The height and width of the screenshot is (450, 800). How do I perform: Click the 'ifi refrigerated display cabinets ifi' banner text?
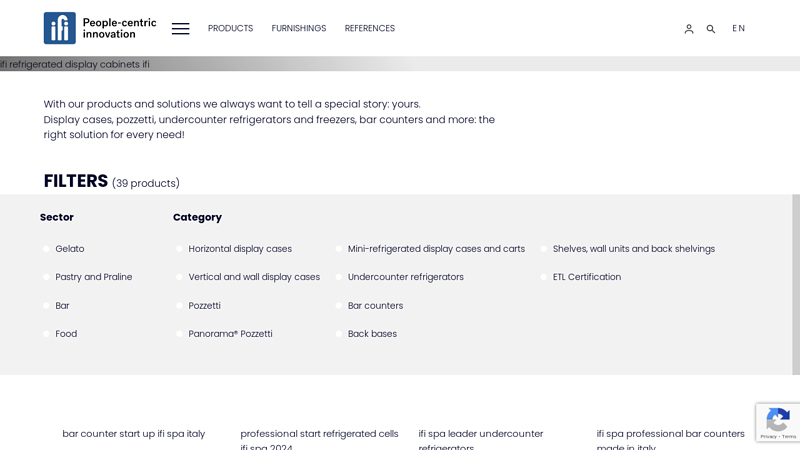coord(74,64)
